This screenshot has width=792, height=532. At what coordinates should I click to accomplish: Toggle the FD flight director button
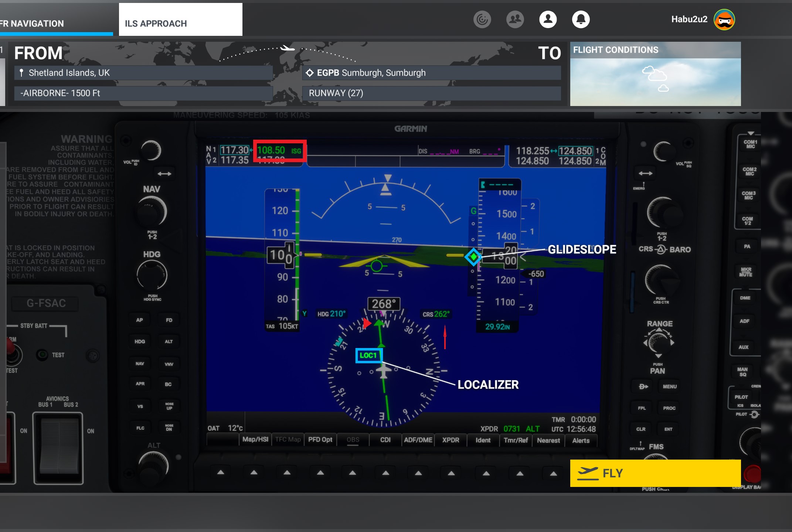click(169, 320)
